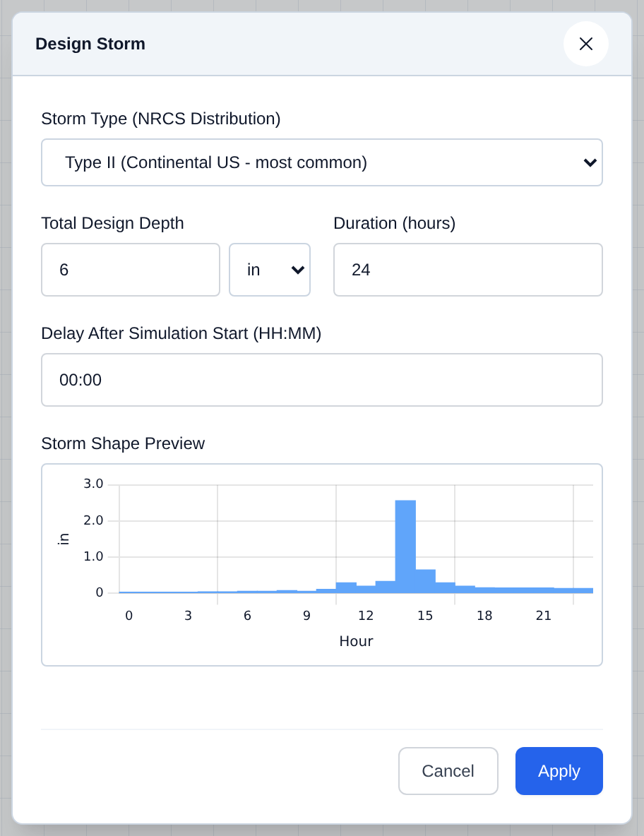Image resolution: width=644 pixels, height=836 pixels.
Task: Click the Storm Type (NRCS Distribution) label
Action: pos(160,119)
